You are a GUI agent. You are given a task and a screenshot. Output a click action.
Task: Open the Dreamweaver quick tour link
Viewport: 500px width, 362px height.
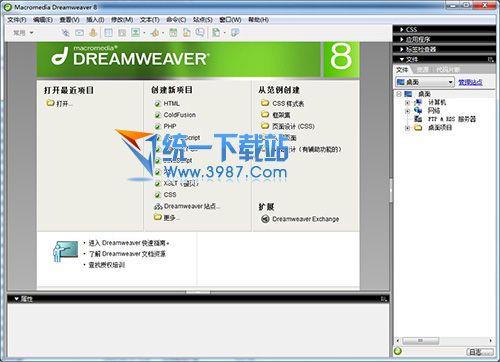click(129, 243)
